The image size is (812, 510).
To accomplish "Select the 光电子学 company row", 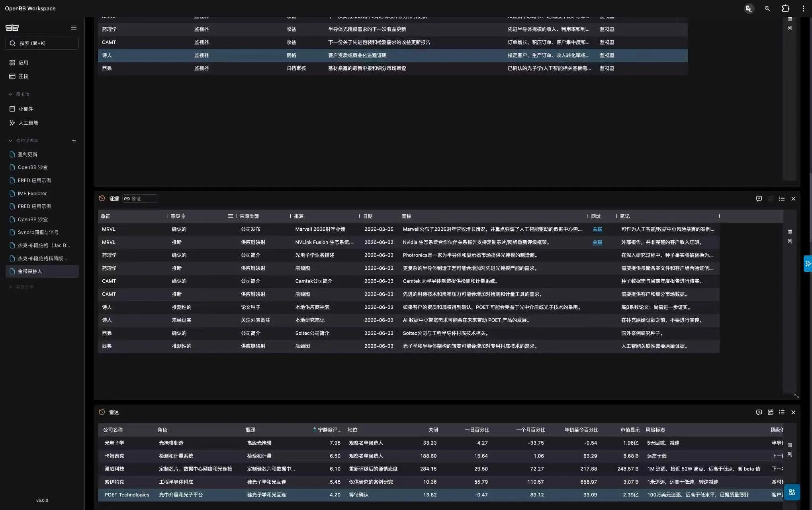I will pos(440,443).
